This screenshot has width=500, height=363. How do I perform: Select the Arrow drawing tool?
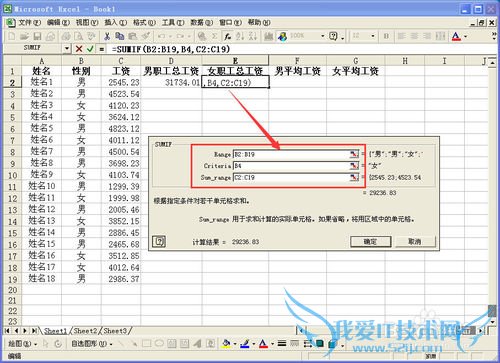point(134,343)
